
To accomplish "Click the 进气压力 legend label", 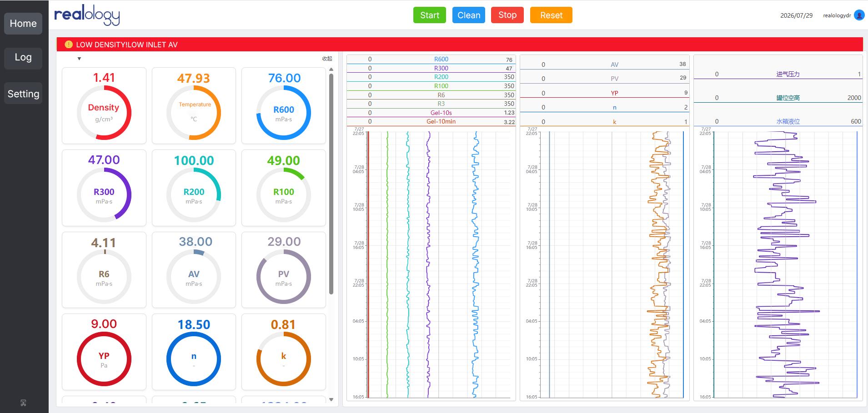I will (x=788, y=74).
